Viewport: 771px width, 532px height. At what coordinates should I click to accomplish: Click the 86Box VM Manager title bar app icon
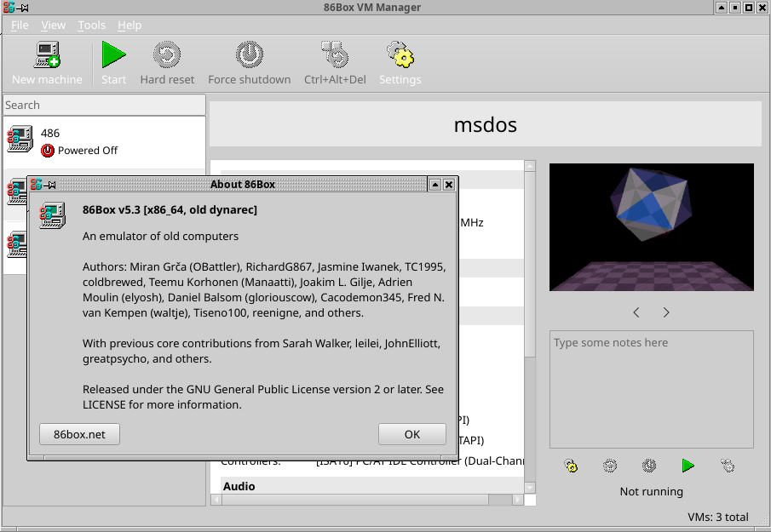[x=9, y=7]
